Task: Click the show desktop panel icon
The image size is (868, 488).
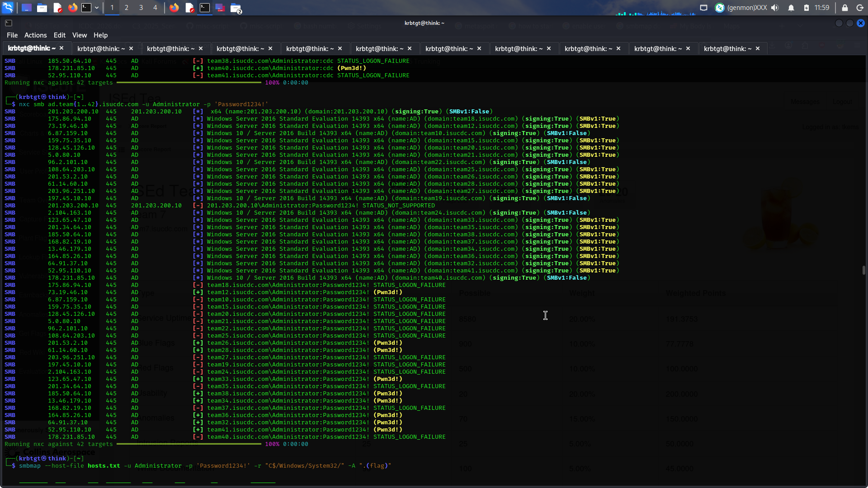Action: point(27,8)
